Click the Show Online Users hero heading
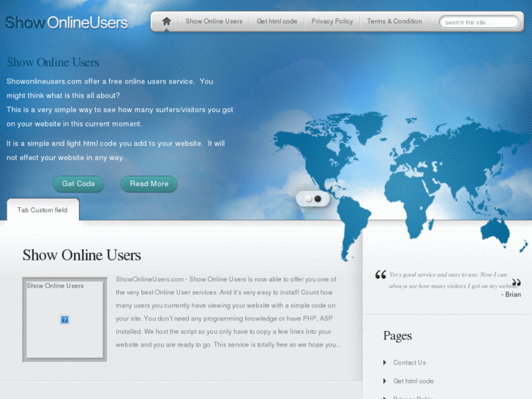The image size is (532, 399). (x=53, y=62)
